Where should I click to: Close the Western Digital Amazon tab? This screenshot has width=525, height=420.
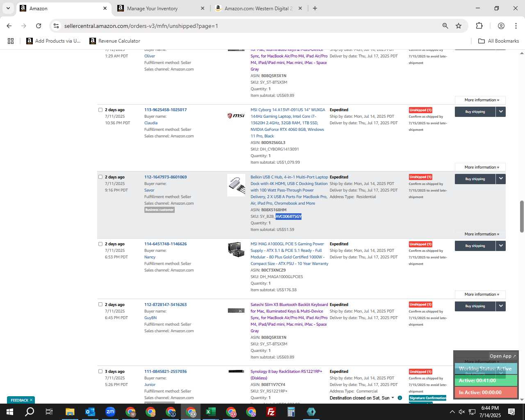(x=300, y=8)
